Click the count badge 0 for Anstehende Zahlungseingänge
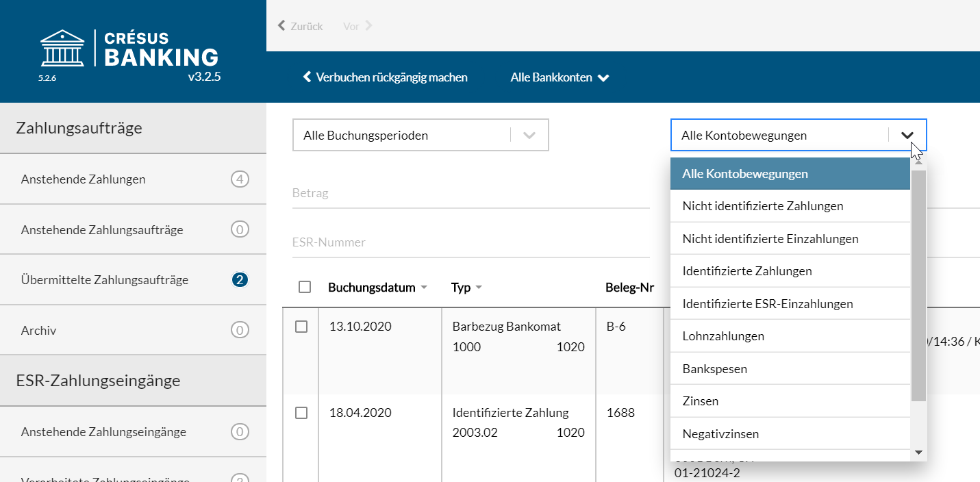Screen dimensions: 980x482 (240, 432)
